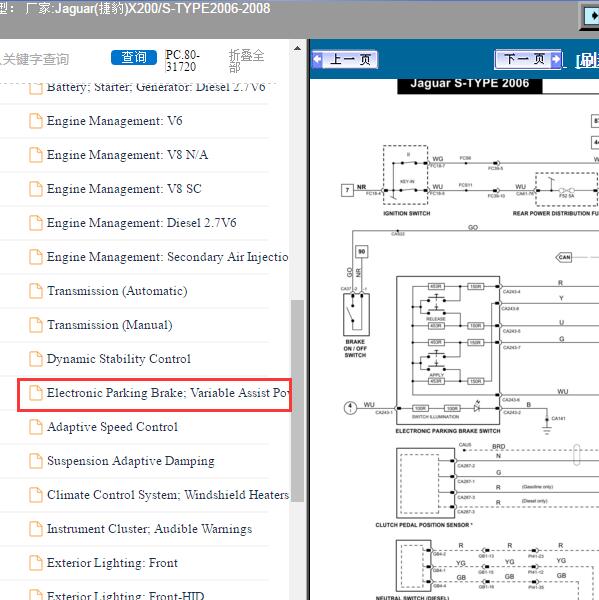Viewport: 599px width, 600px height.
Task: Click document icon beside Engine Management: Diesel 2.7V6
Action: [x=36, y=223]
